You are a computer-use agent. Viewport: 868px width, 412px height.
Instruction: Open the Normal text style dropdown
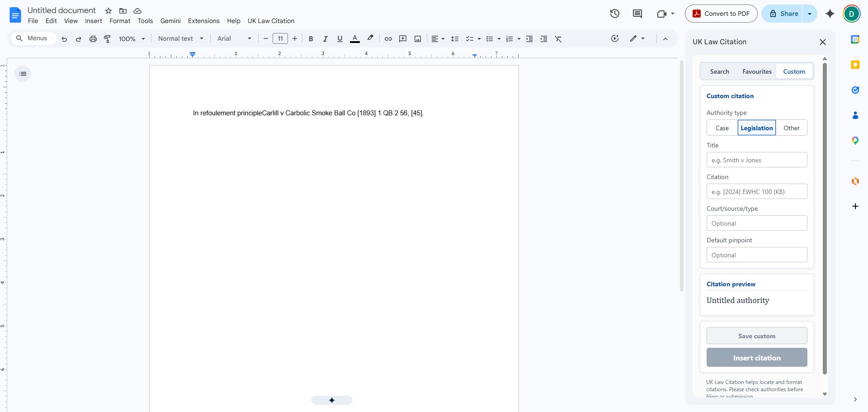(x=180, y=39)
